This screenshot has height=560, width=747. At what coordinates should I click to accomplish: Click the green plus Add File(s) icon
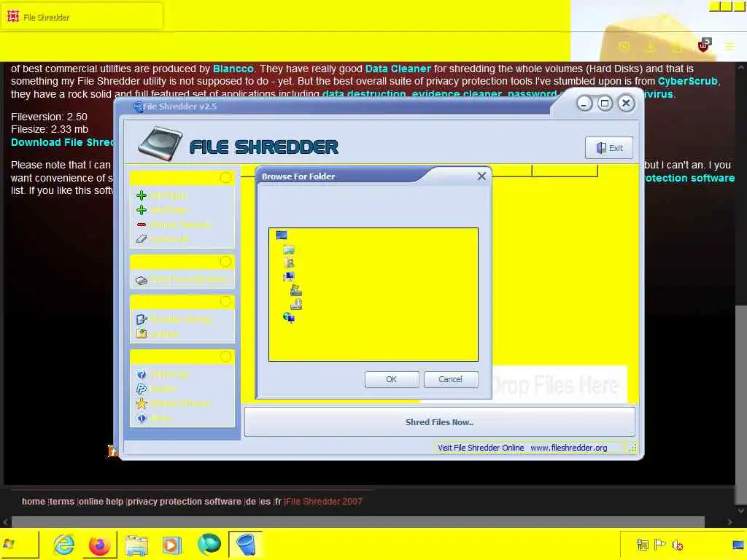point(142,195)
